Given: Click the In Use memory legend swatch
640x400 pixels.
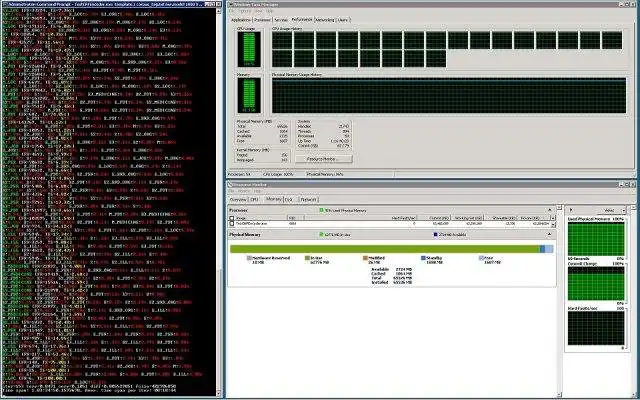Looking at the screenshot, I should (307, 258).
